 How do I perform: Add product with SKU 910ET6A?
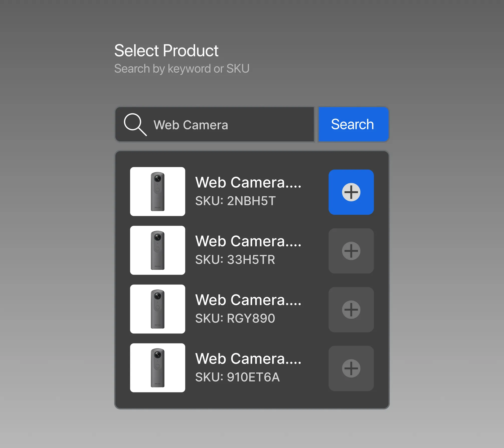coord(351,368)
